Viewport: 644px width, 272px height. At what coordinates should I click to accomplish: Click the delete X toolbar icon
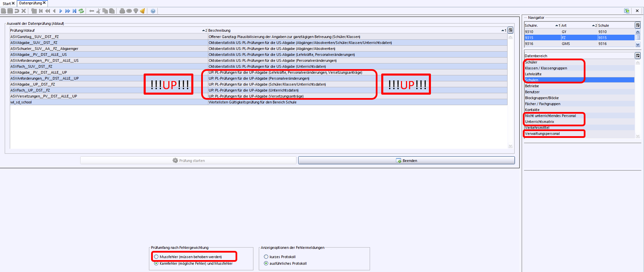24,11
